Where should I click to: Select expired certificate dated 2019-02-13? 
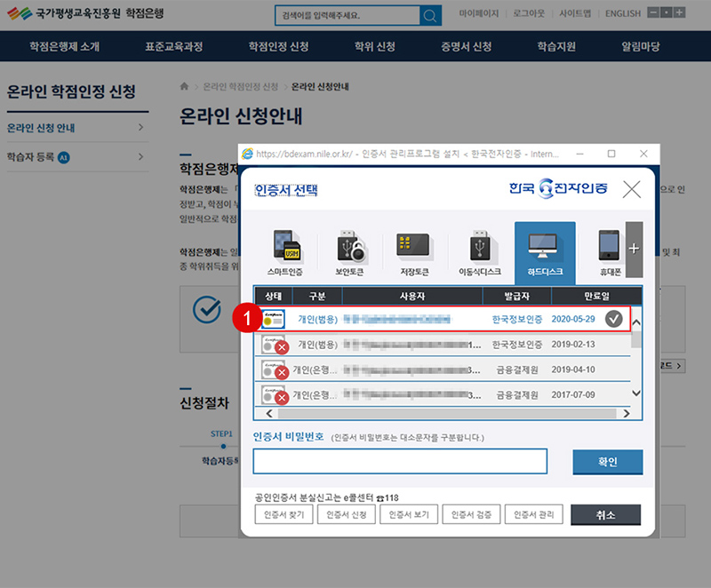pos(444,344)
